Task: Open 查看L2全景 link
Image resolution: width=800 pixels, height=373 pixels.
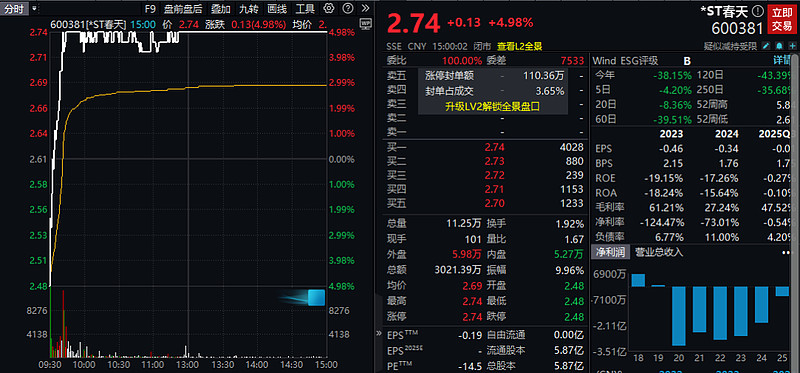Action: pos(519,46)
